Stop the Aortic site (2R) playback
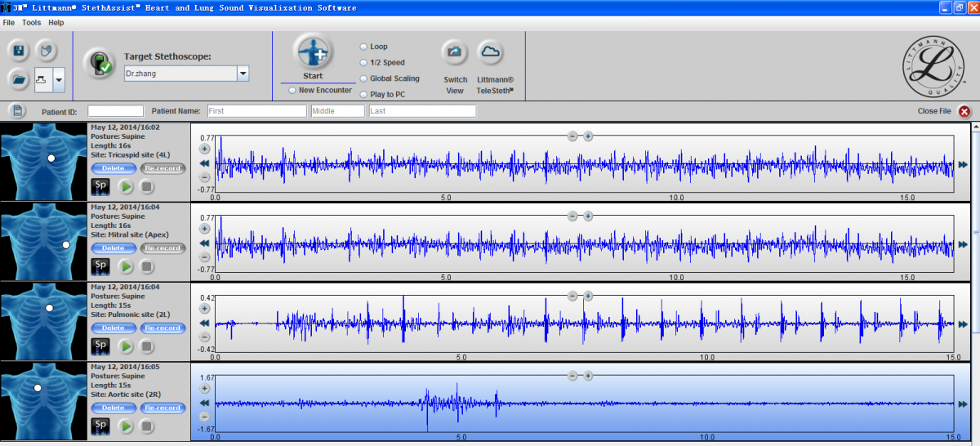This screenshot has width=980, height=446. pos(146,426)
